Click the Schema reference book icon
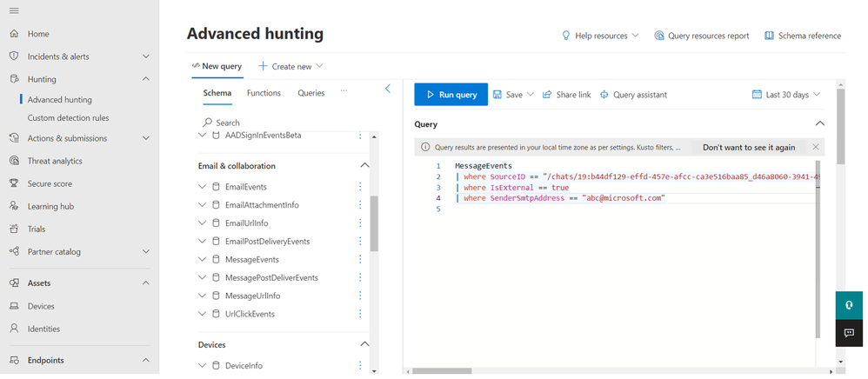Image resolution: width=868 pixels, height=379 pixels. pos(769,36)
